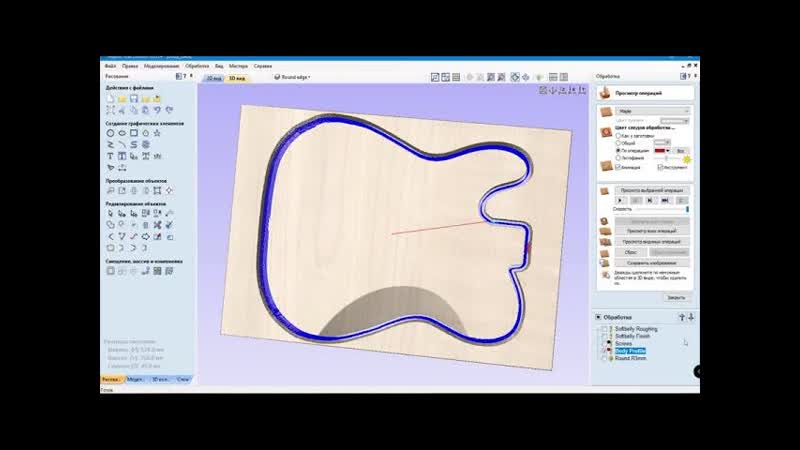Open the Maple material dropdown
Screen dimensions: 800x450
click(x=653, y=111)
